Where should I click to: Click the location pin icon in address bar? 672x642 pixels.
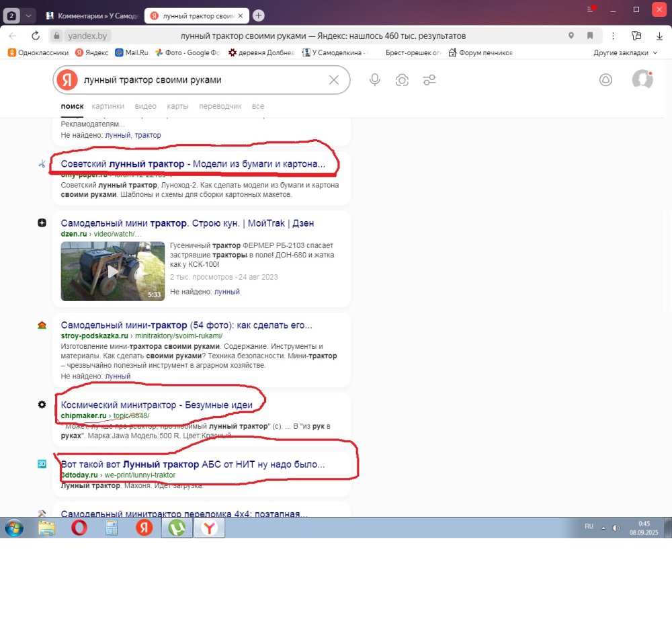click(x=571, y=36)
